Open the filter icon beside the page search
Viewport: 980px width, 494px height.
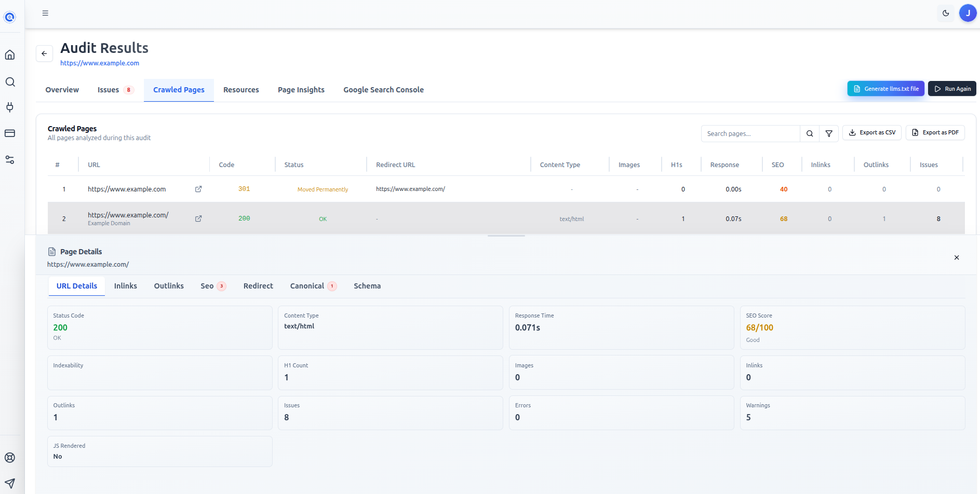[828, 133]
